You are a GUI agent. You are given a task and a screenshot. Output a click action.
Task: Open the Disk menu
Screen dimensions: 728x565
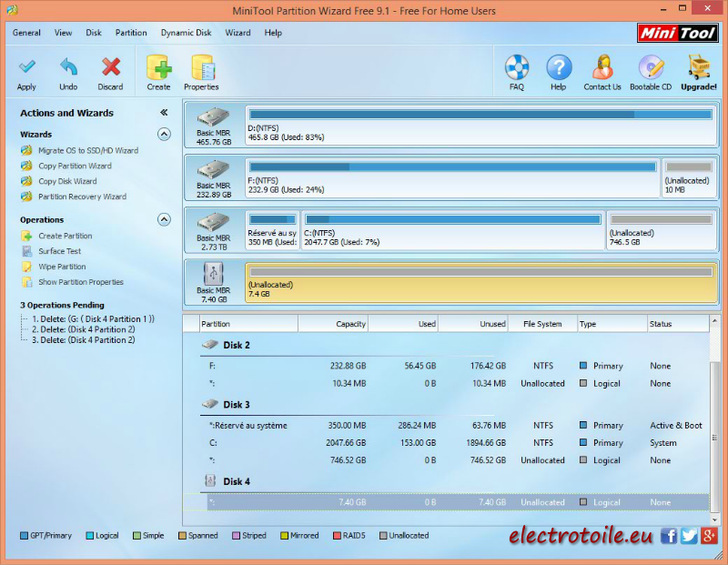tap(94, 33)
